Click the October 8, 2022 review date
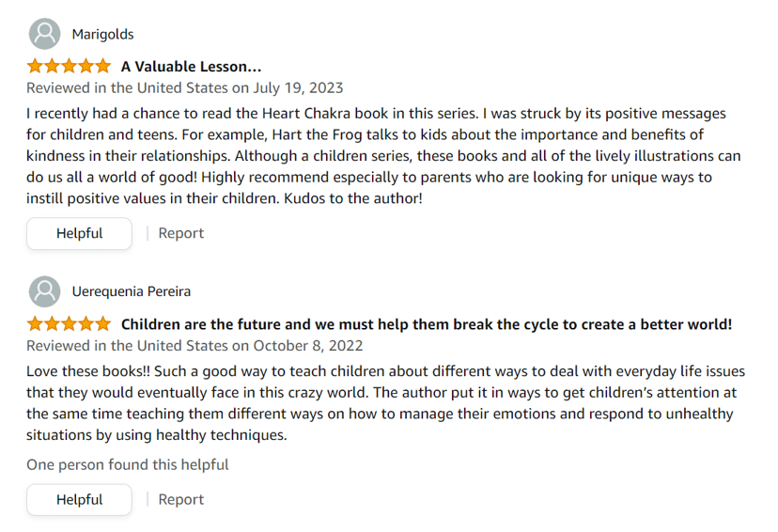Image resolution: width=778 pixels, height=532 pixels. coord(308,346)
